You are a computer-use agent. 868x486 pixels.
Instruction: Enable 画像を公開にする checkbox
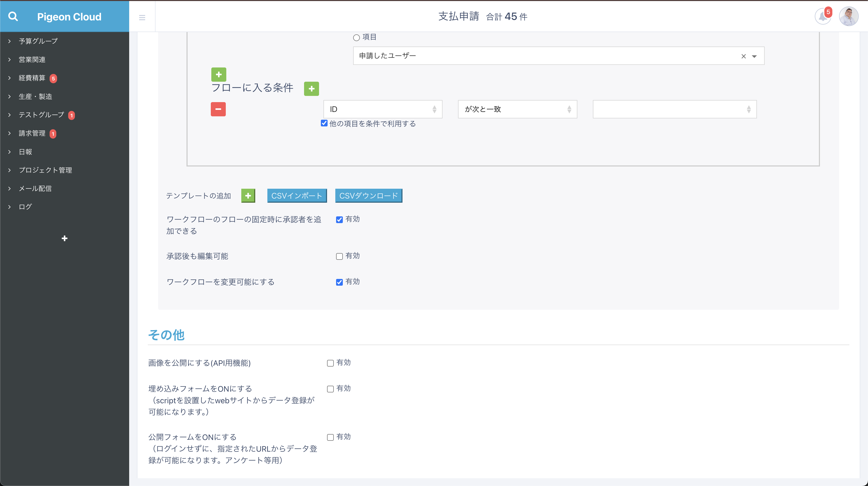point(330,363)
